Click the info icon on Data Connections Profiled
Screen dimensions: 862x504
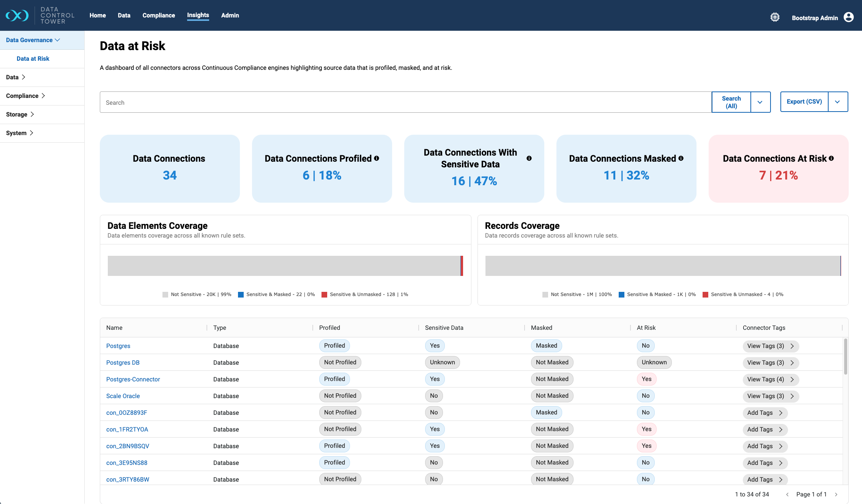coord(376,158)
